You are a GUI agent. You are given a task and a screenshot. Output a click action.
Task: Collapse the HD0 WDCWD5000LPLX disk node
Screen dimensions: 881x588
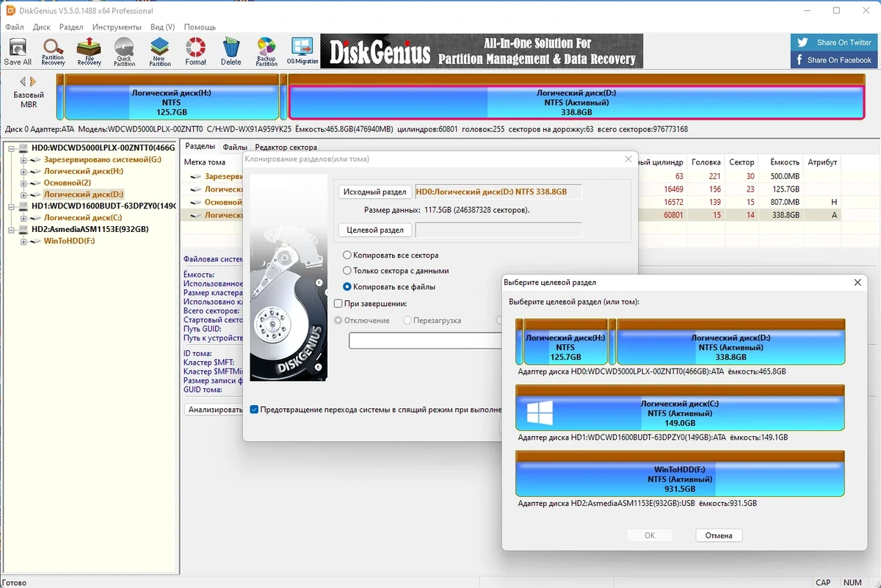pyautogui.click(x=12, y=148)
